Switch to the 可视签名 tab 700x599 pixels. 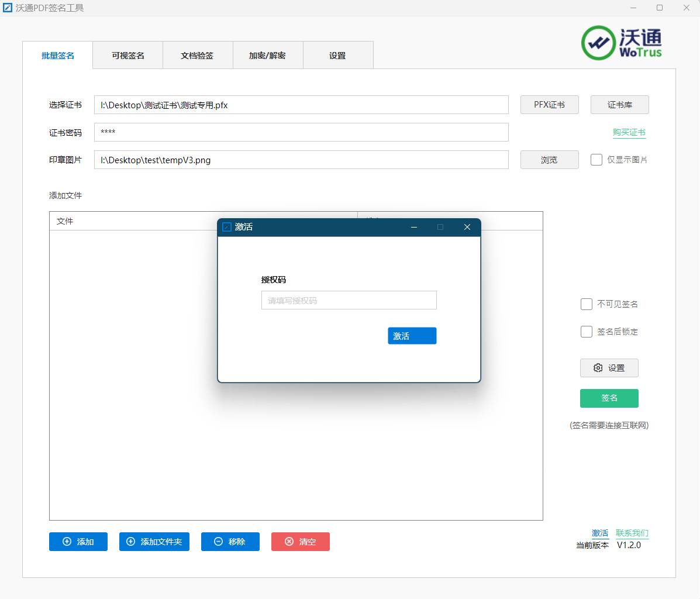pos(127,56)
